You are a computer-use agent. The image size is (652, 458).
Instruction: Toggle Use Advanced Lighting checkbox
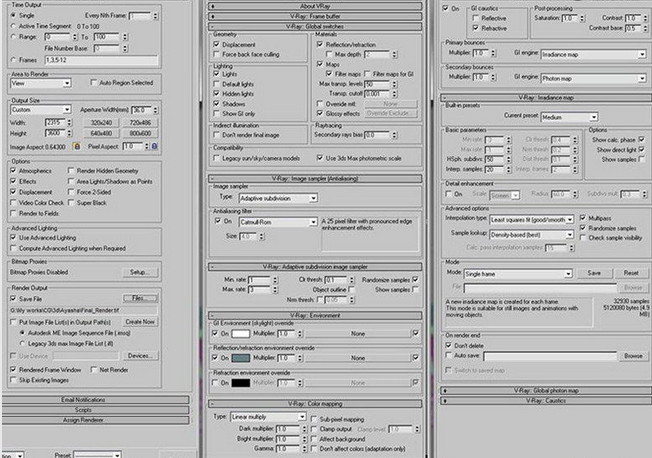pos(13,238)
